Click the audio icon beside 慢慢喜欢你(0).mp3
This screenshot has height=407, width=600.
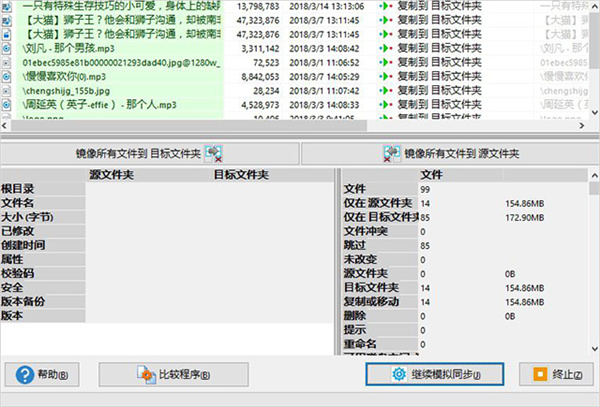7,77
